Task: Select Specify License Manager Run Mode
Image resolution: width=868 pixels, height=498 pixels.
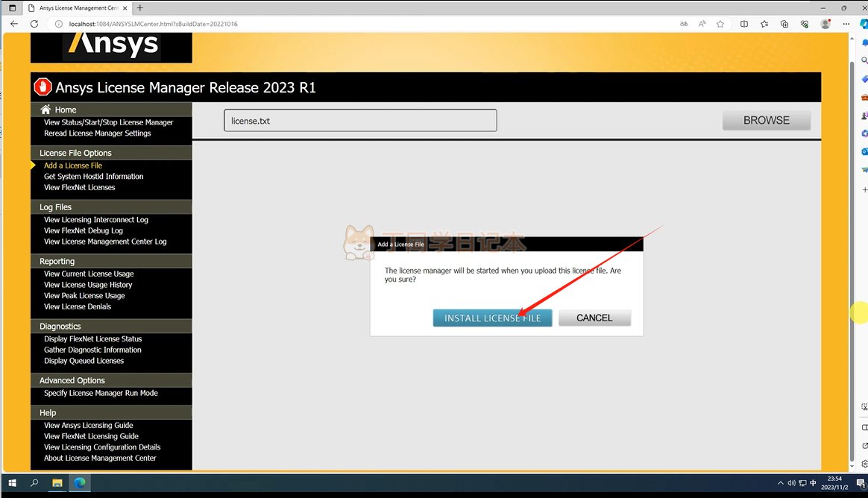Action: (101, 393)
